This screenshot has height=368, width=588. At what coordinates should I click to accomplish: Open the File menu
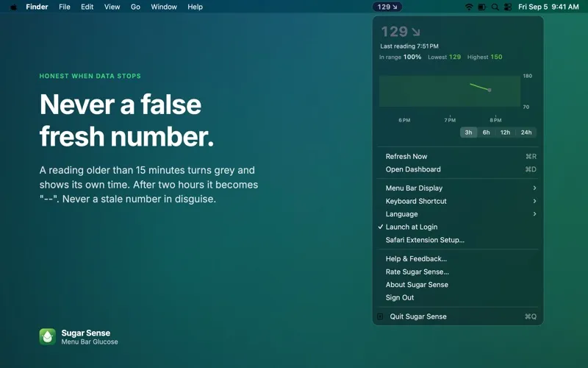pos(65,7)
